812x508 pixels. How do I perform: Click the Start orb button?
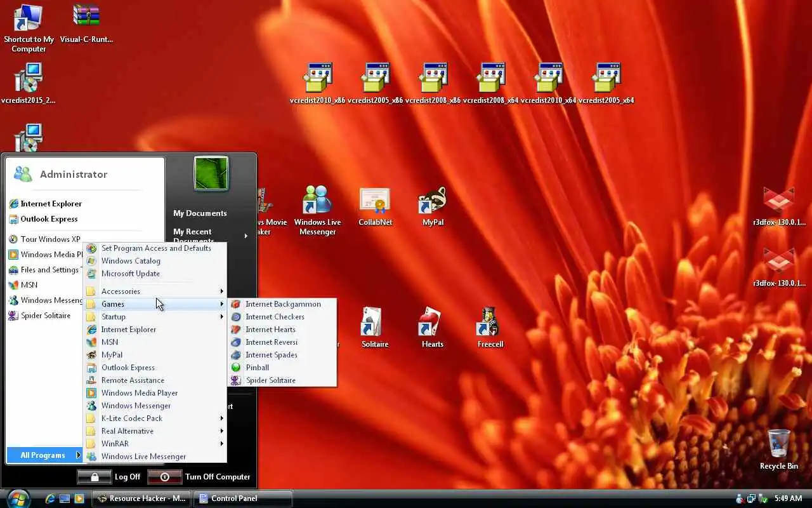18,498
